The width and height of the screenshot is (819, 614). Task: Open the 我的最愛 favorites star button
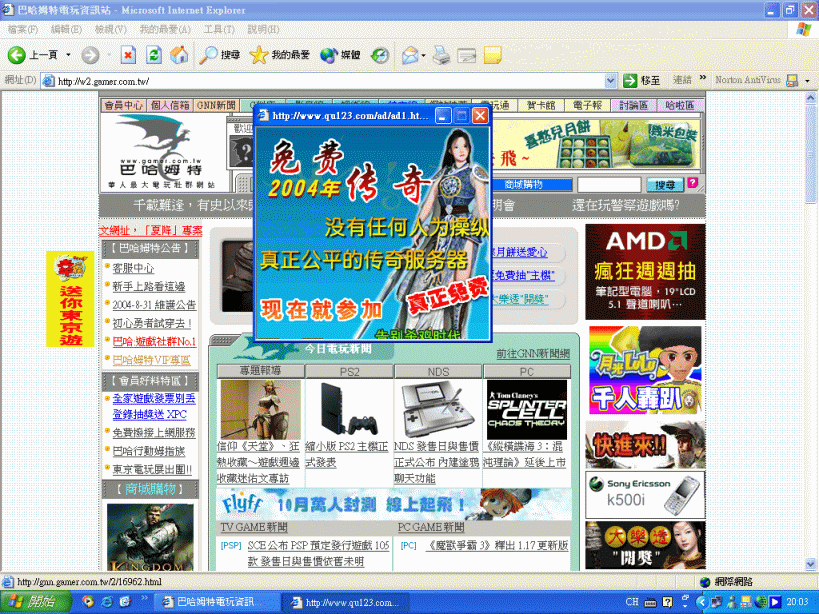tap(279, 55)
